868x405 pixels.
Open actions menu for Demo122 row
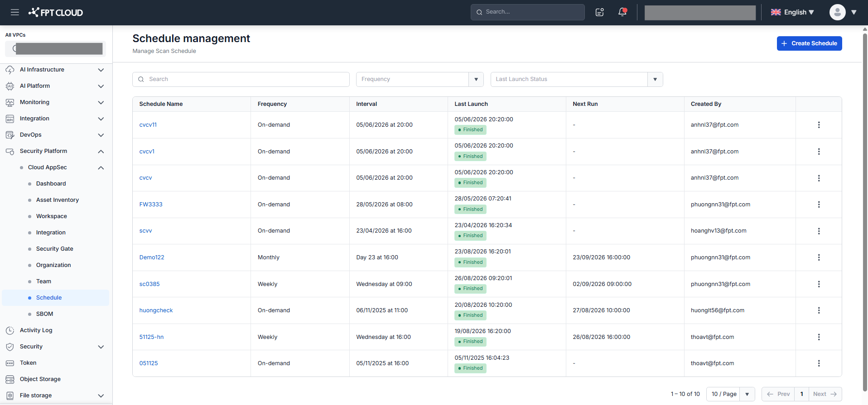tap(819, 257)
